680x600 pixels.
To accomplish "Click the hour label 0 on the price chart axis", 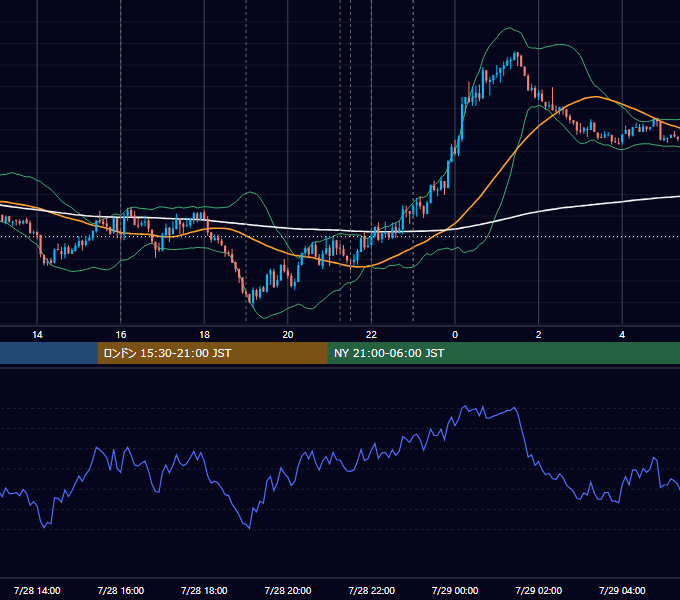I will (x=455, y=335).
